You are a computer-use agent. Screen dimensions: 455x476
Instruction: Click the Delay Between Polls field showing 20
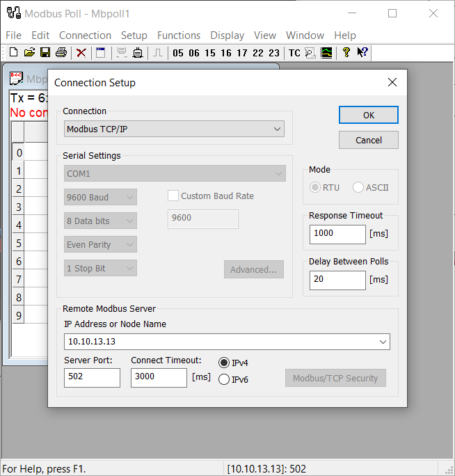point(337,280)
